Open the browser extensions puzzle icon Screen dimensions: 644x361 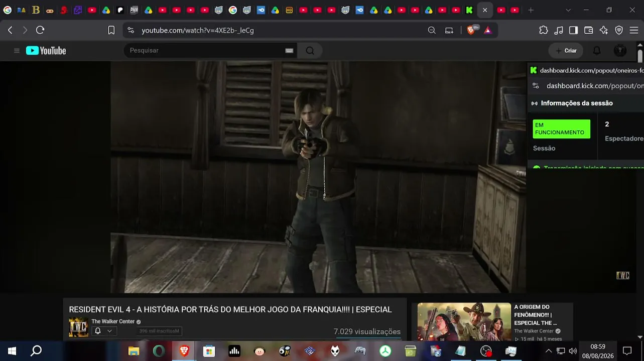(544, 30)
